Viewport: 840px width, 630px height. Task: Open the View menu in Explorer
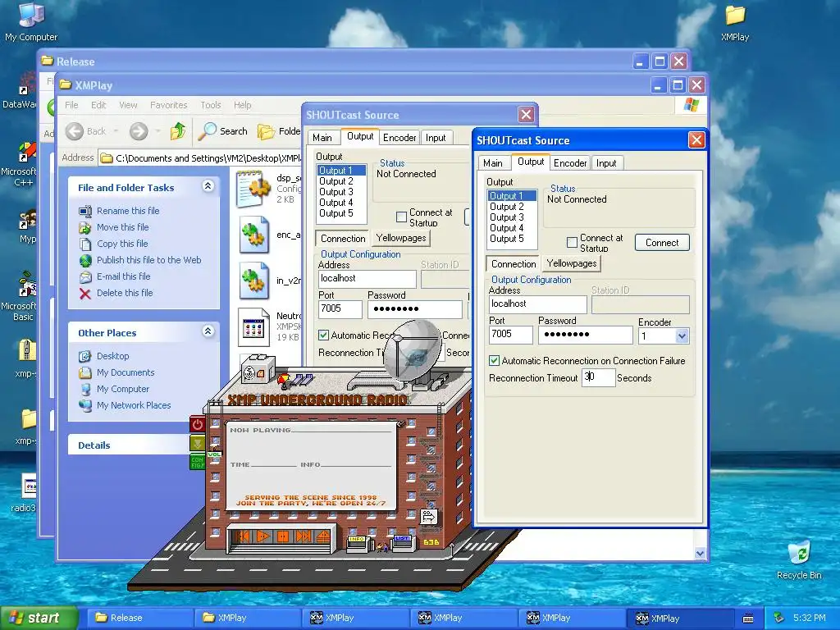coord(128,105)
